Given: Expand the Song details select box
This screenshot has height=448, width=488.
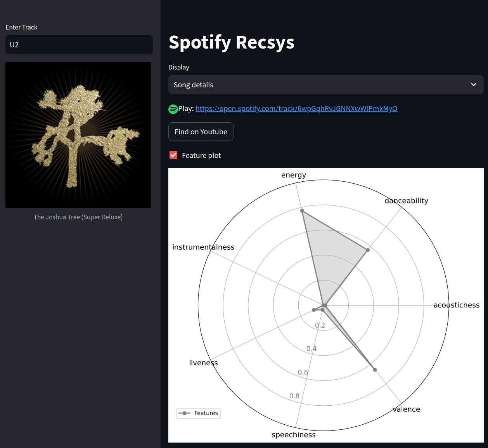Looking at the screenshot, I should pos(318,85).
